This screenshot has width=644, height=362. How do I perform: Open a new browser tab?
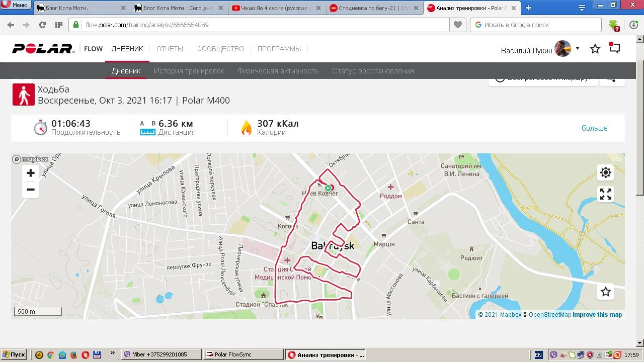[528, 8]
